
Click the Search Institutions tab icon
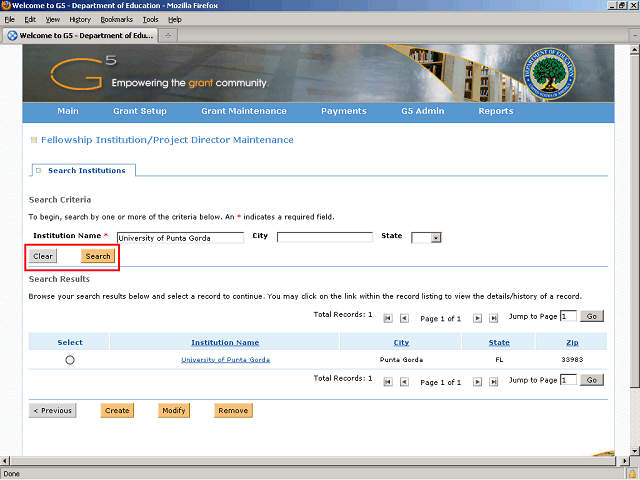(39, 171)
